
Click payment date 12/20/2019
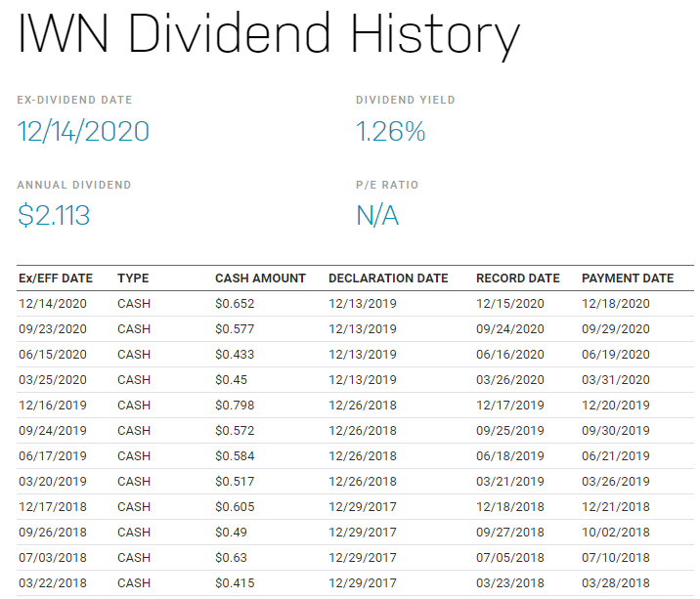[x=616, y=406]
